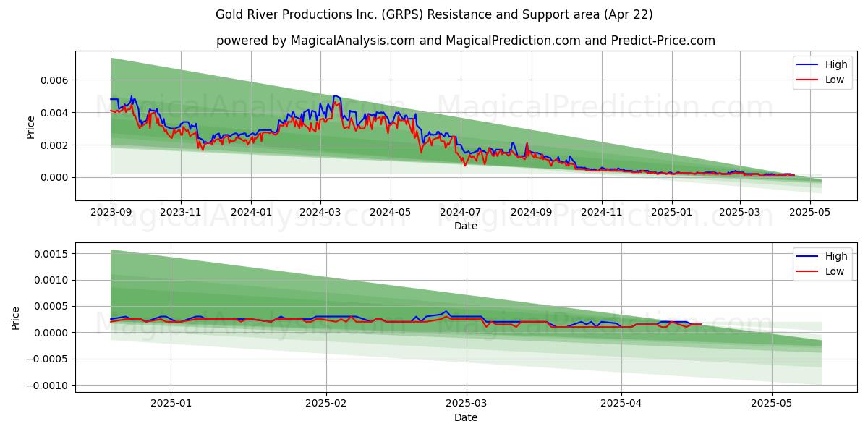The image size is (868, 434).
Task: Click 2025-03 tick label on upper chart
Action: click(x=740, y=213)
